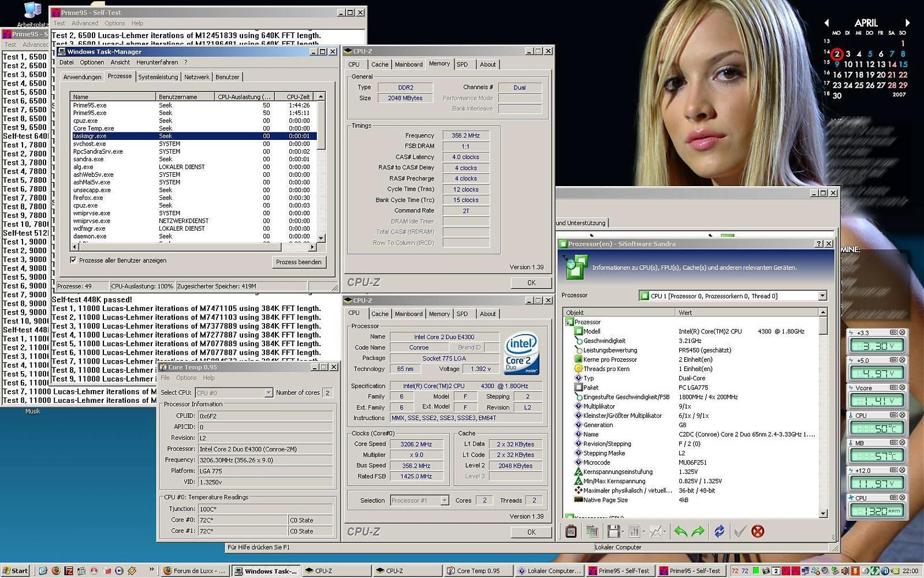924x578 pixels.
Task: Click OK in the CPU-Z CPU window
Action: (x=531, y=532)
